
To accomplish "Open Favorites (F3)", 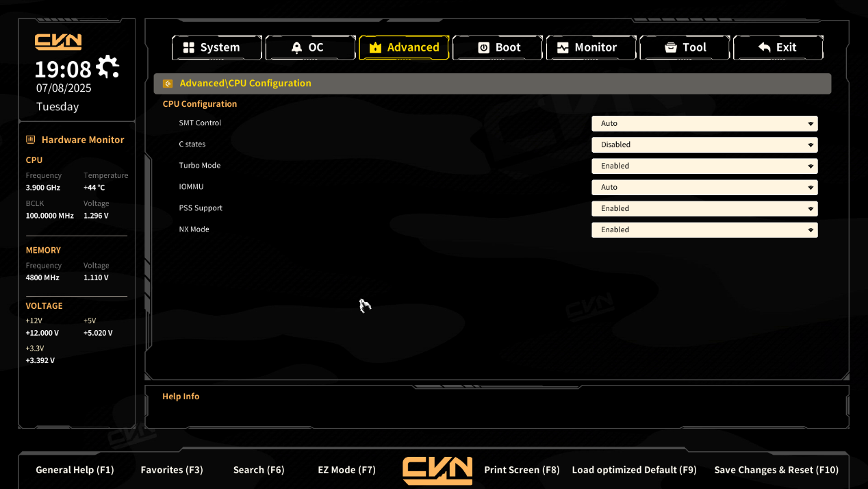I will click(172, 470).
